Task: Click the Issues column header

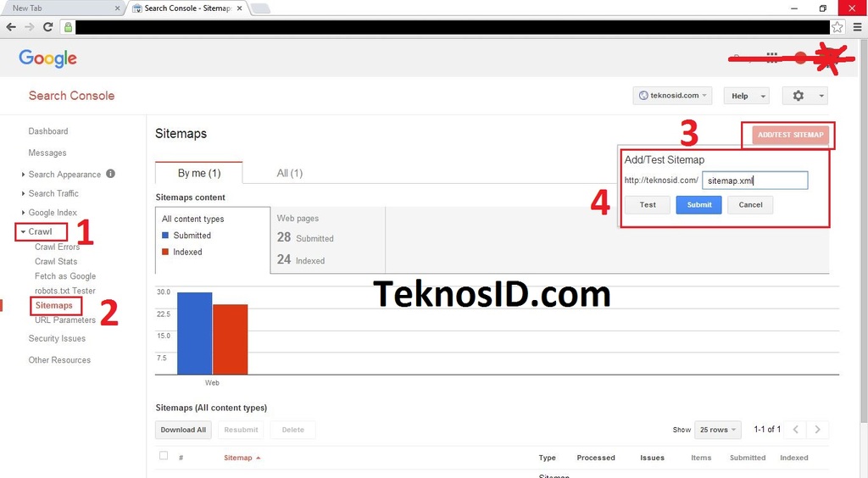Action: coord(652,458)
